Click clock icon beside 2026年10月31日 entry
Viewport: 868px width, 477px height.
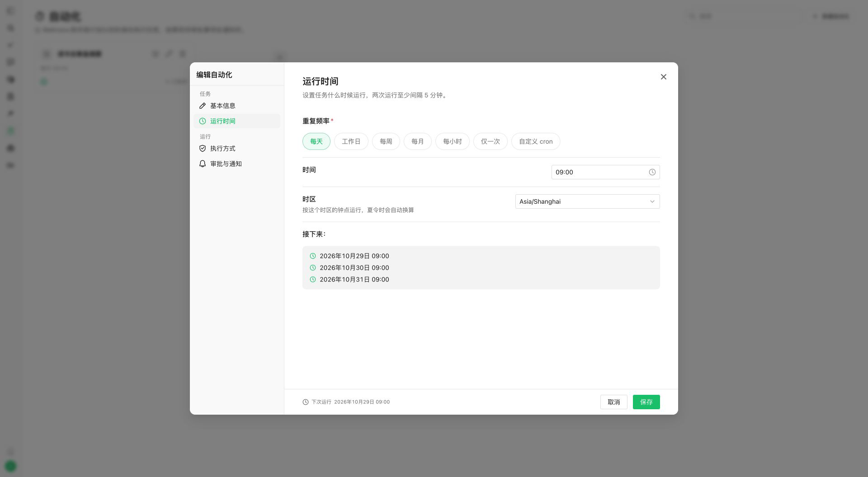(x=313, y=280)
